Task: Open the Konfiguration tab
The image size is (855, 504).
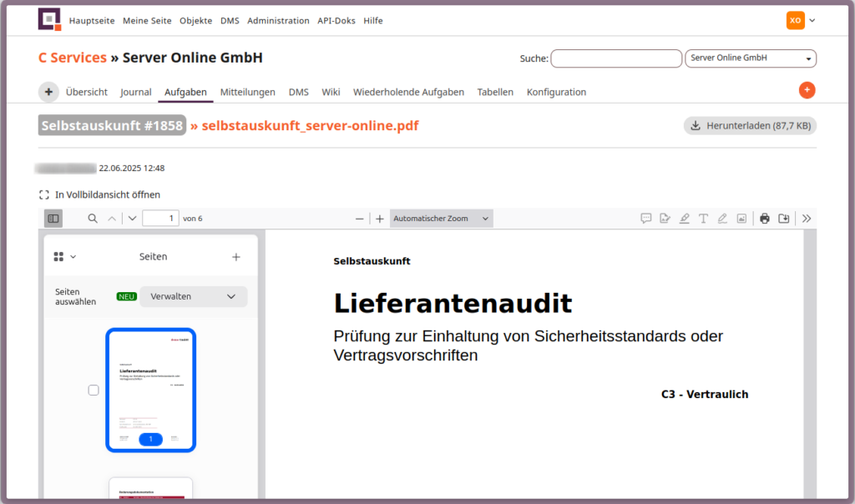Action: [x=556, y=92]
